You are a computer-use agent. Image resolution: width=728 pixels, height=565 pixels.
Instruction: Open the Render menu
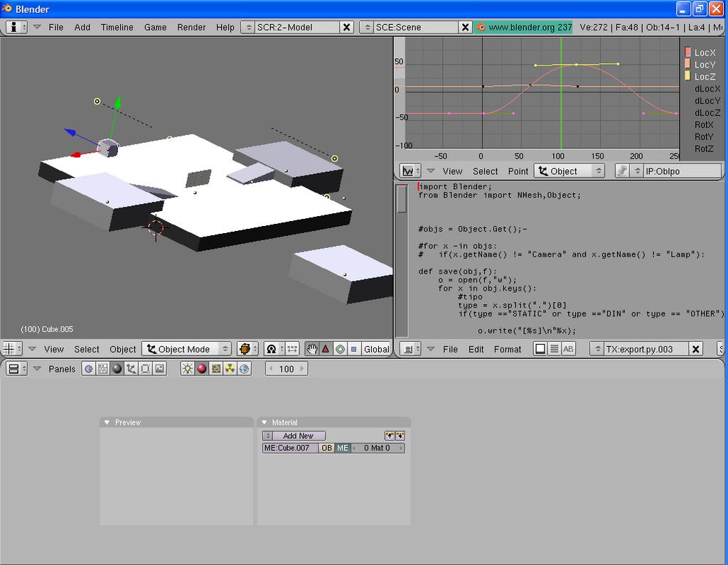pos(191,28)
